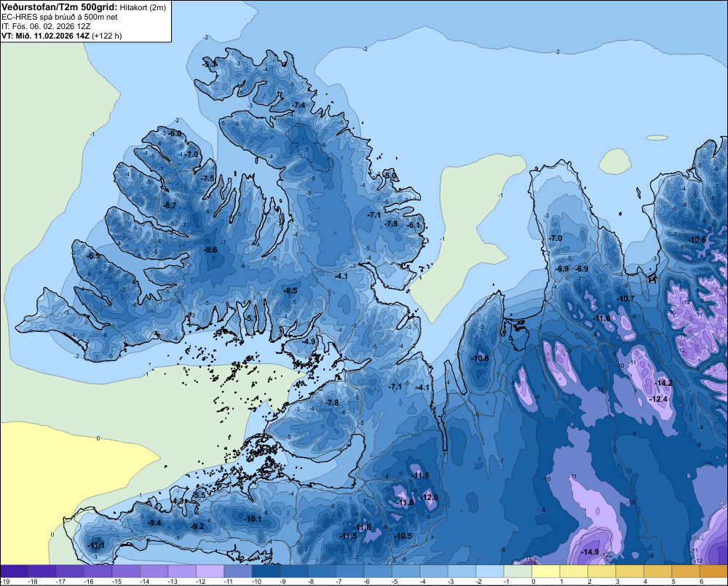Image resolution: width=728 pixels, height=586 pixels.
Task: Click the -10.7 temperature label
Action: (x=625, y=298)
